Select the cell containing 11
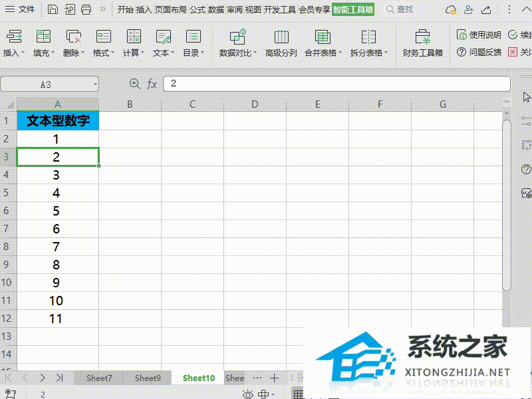532x399 pixels. [x=58, y=319]
